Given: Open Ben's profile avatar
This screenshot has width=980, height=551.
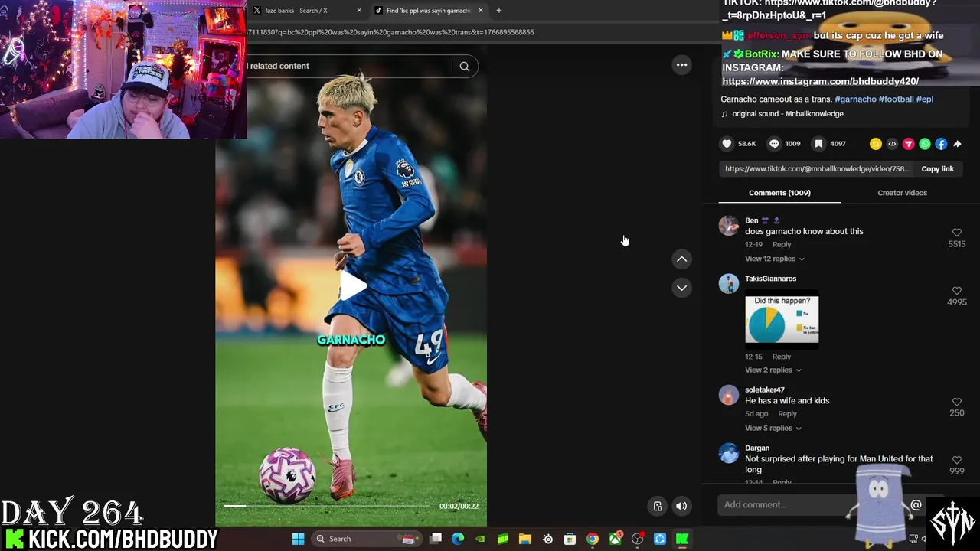Looking at the screenshot, I should (729, 225).
